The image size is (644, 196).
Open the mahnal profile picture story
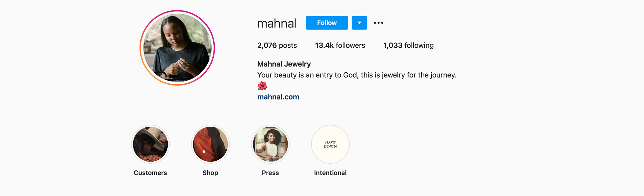pyautogui.click(x=177, y=48)
